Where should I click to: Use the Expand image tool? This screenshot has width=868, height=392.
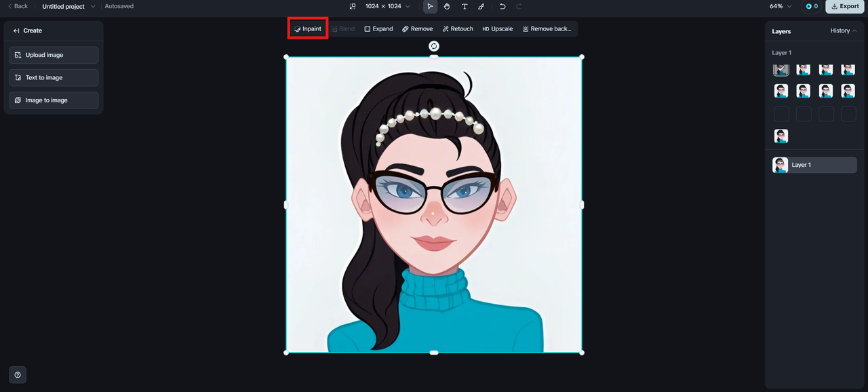coord(378,29)
